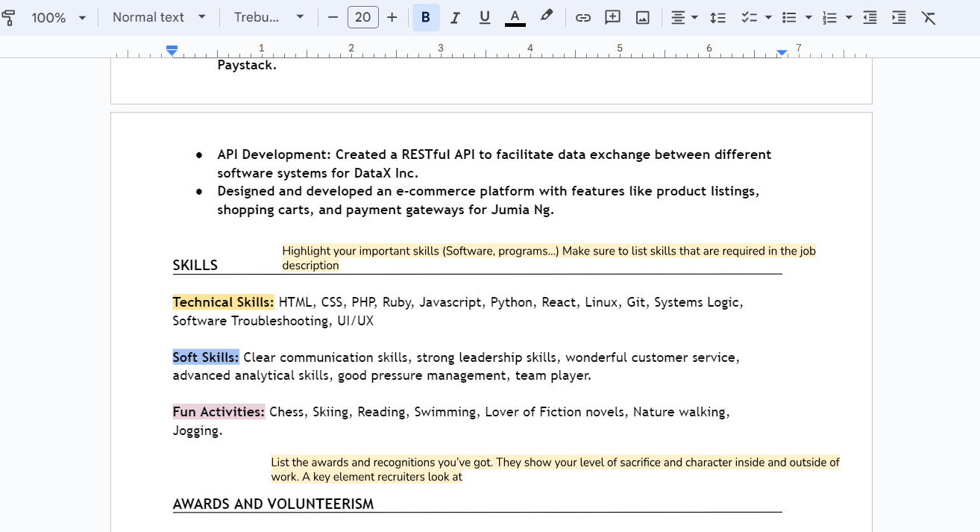Select the paint format tool
This screenshot has height=532, width=980.
8,17
